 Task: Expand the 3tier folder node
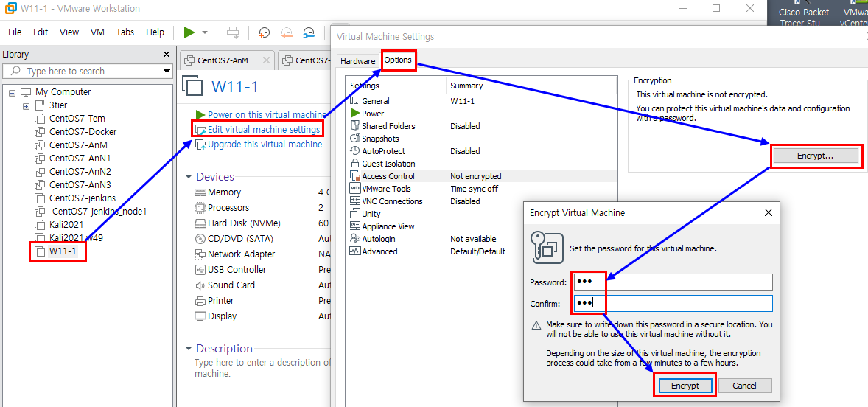click(x=26, y=105)
